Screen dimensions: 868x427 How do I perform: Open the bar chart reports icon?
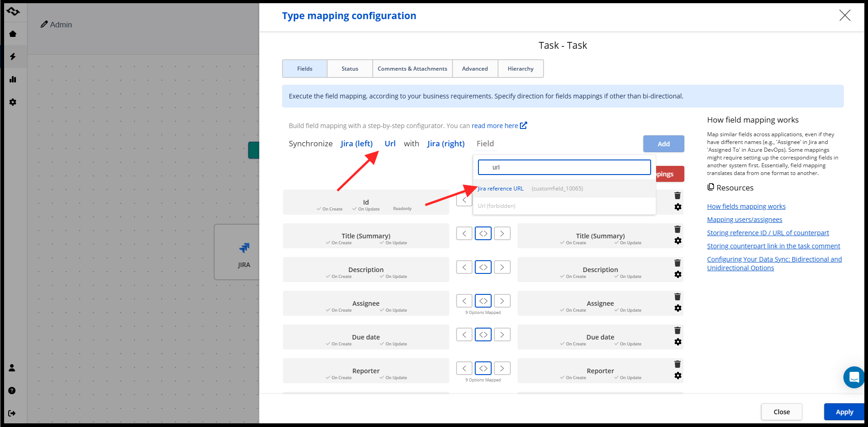(x=13, y=79)
